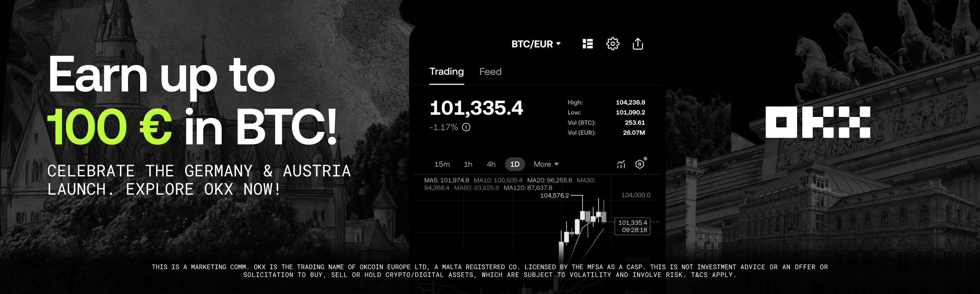Select the 1D timeframe
Image resolution: width=980 pixels, height=294 pixels.
tap(515, 164)
